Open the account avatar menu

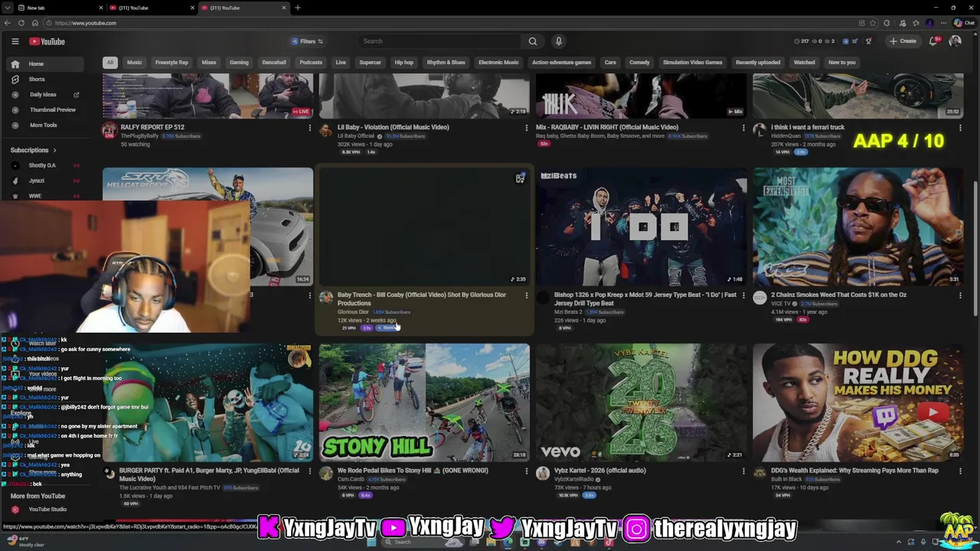(x=955, y=41)
